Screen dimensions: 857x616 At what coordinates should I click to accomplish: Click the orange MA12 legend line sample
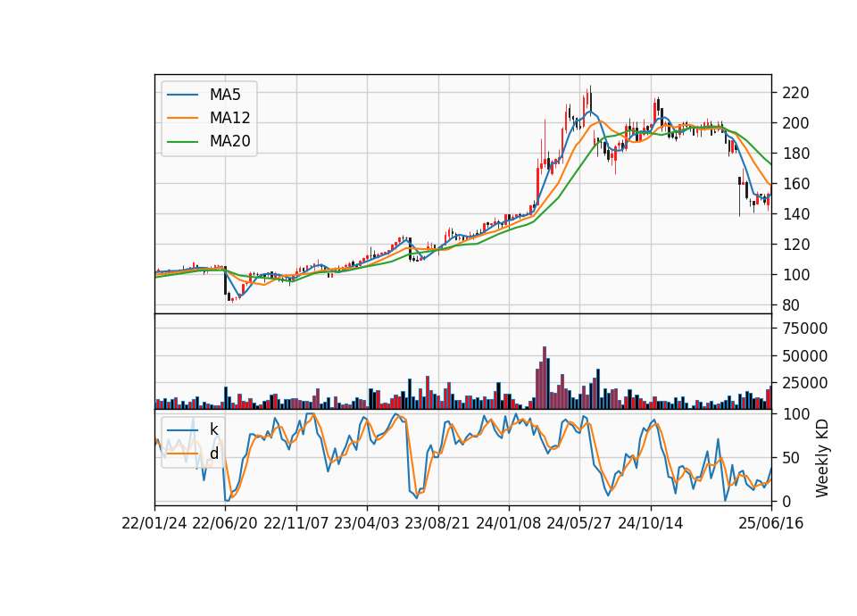(x=182, y=118)
